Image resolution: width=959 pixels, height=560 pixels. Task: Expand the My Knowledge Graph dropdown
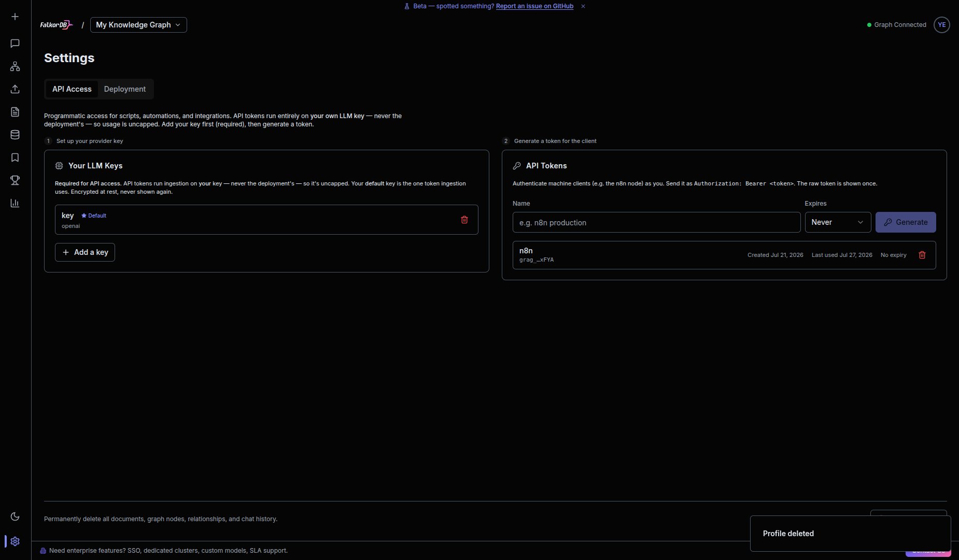[138, 25]
